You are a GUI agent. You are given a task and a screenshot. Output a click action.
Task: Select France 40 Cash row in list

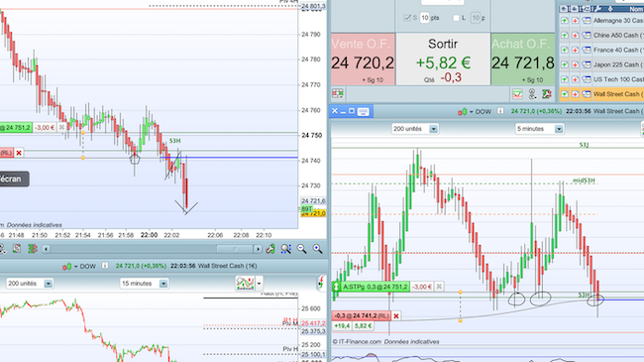601,51
